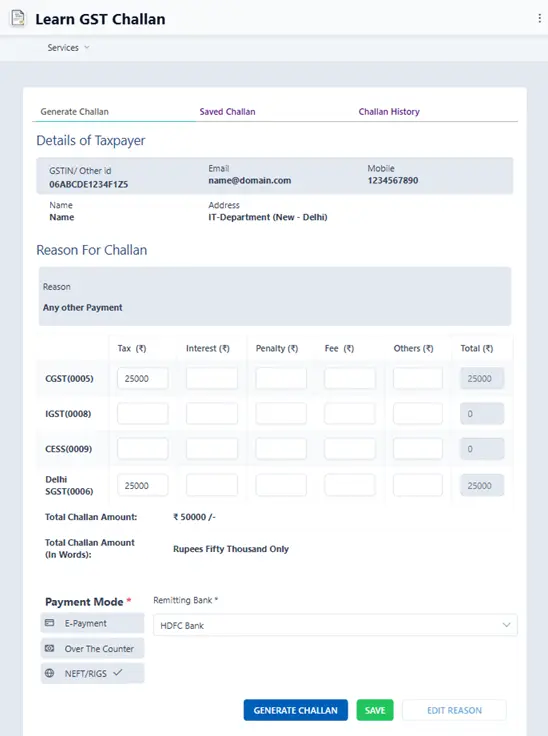This screenshot has width=548, height=736.
Task: Click the Delhi SGST Fee input field
Action: (x=350, y=485)
